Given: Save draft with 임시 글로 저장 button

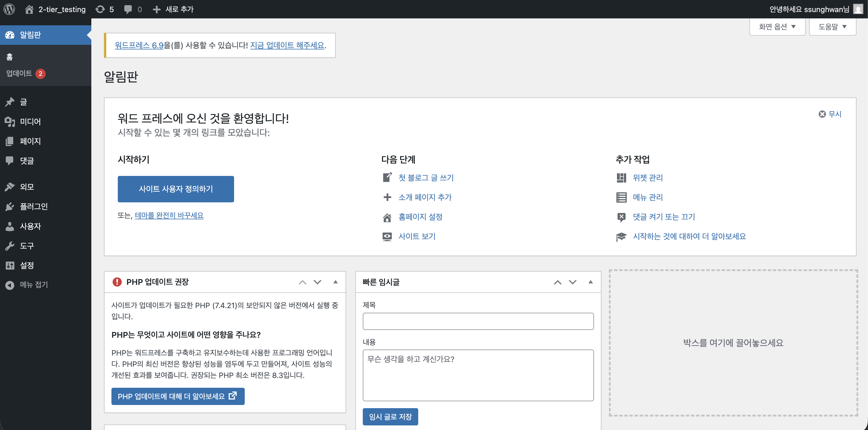Looking at the screenshot, I should coord(390,417).
